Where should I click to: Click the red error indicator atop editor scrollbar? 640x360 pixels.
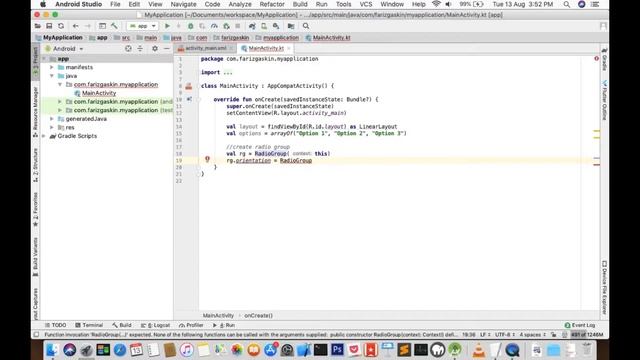click(x=596, y=59)
